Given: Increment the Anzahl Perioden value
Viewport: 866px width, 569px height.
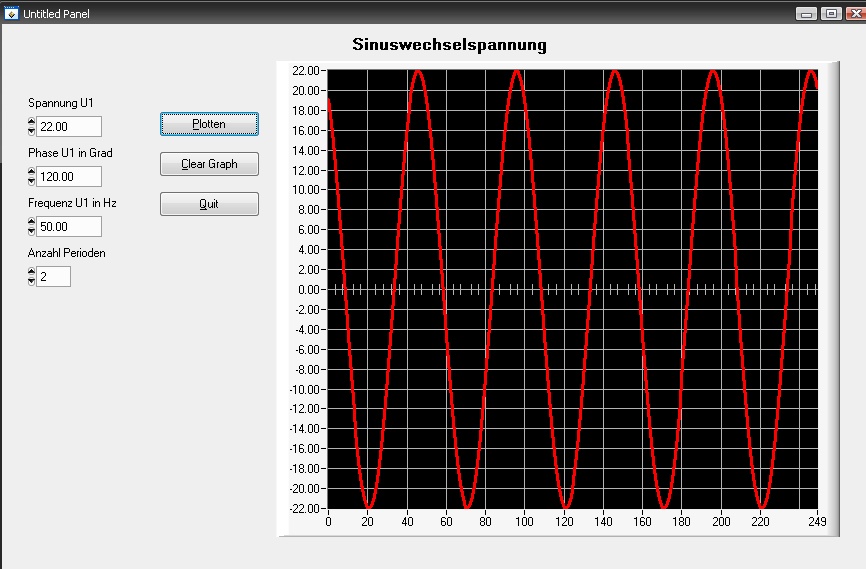Looking at the screenshot, I should coord(31,272).
